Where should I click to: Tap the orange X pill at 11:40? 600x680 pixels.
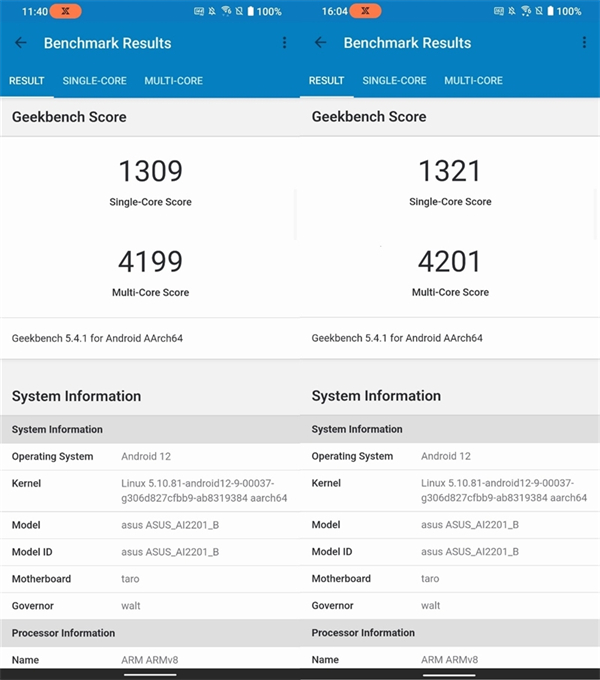65,11
